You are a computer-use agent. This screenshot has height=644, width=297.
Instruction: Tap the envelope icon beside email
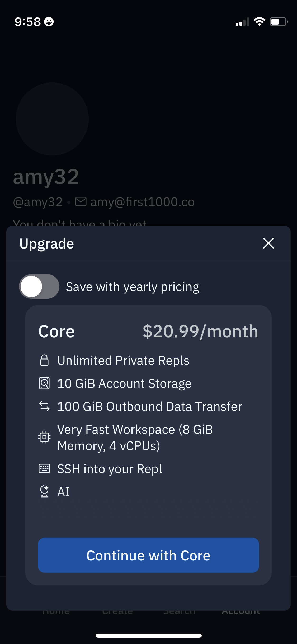point(81,201)
